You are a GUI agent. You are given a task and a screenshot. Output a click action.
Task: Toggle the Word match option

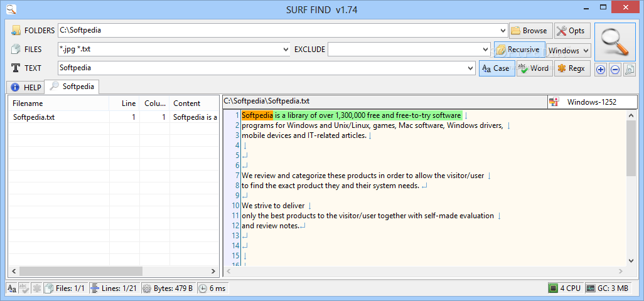tap(534, 68)
